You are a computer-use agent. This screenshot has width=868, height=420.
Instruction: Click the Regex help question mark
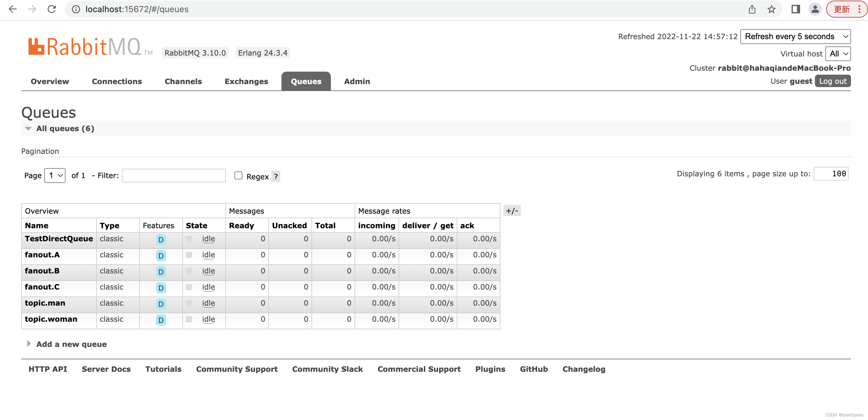[x=276, y=177]
